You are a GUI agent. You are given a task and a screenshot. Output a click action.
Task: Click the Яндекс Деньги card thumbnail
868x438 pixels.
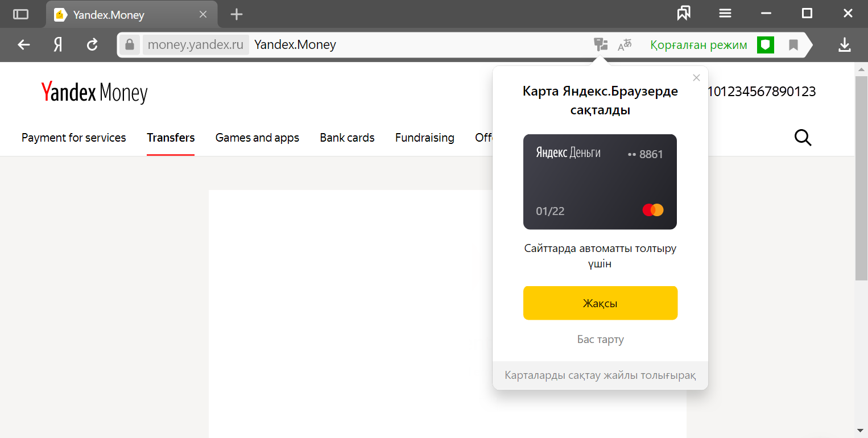click(600, 181)
